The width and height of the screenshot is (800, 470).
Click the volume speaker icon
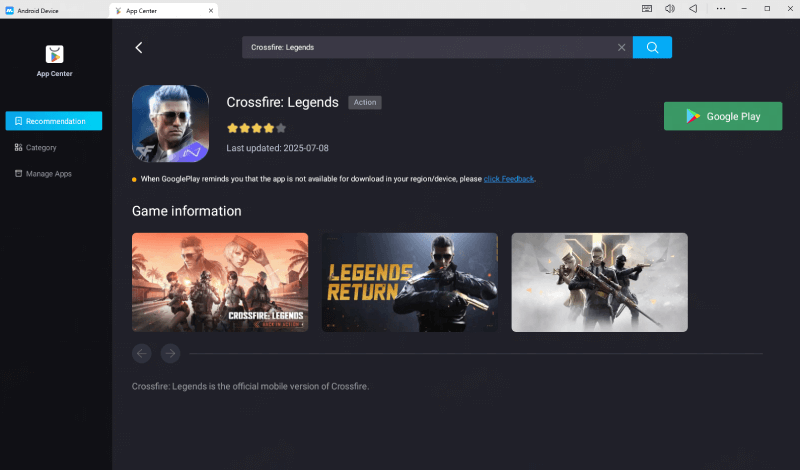[x=670, y=9]
